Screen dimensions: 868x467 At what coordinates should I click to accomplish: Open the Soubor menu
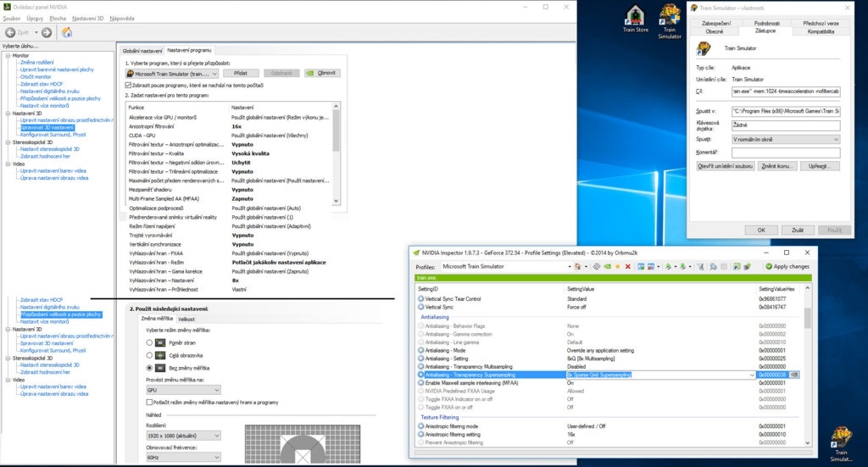[x=12, y=19]
